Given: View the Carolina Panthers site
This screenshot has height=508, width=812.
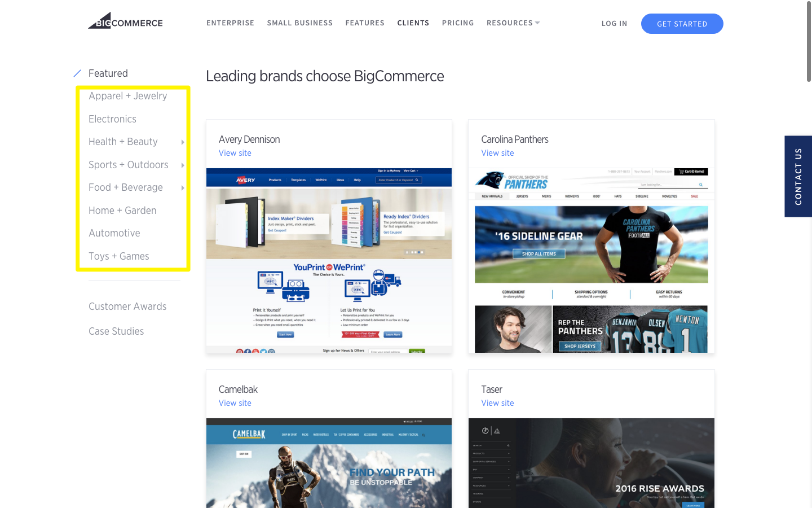Looking at the screenshot, I should coord(497,152).
